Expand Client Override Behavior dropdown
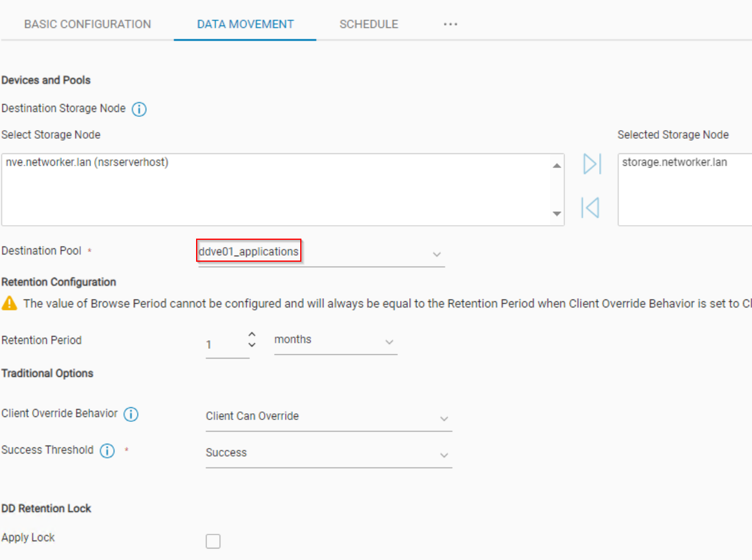The height and width of the screenshot is (560, 752). [x=444, y=419]
